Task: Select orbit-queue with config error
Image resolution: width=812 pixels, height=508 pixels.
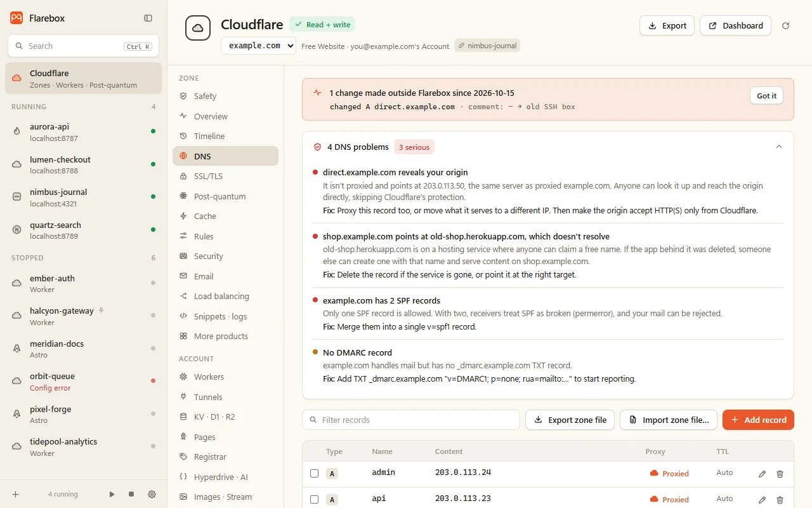Action: [83, 382]
